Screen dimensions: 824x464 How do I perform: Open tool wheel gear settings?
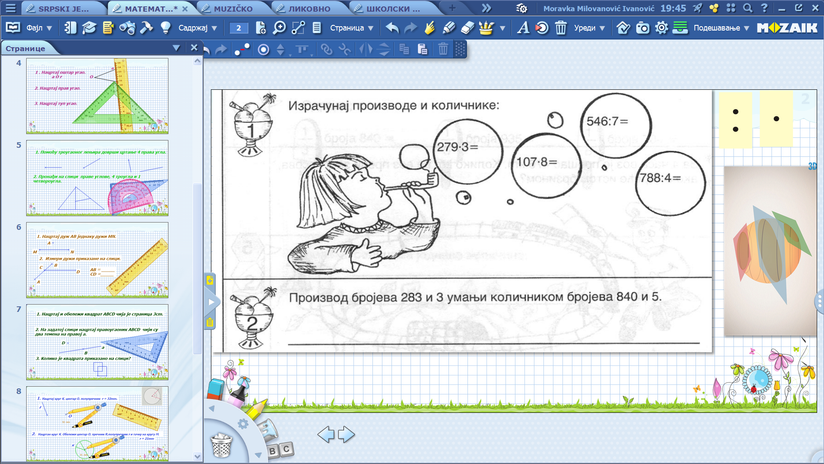(x=242, y=424)
